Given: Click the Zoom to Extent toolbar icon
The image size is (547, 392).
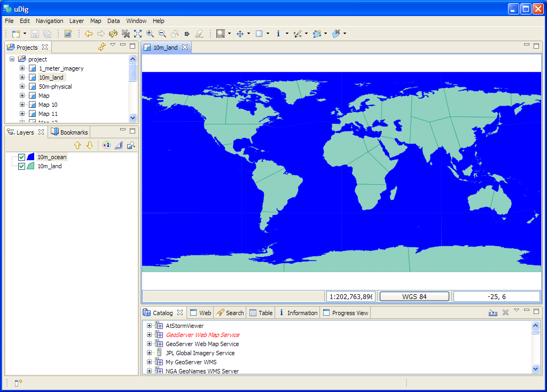Looking at the screenshot, I should tap(137, 33).
